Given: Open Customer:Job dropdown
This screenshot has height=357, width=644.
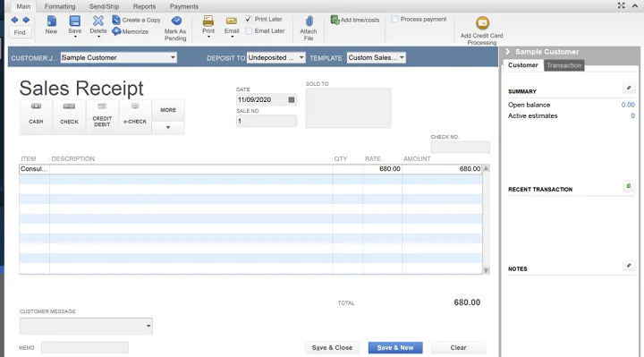Looking at the screenshot, I should tap(173, 57).
